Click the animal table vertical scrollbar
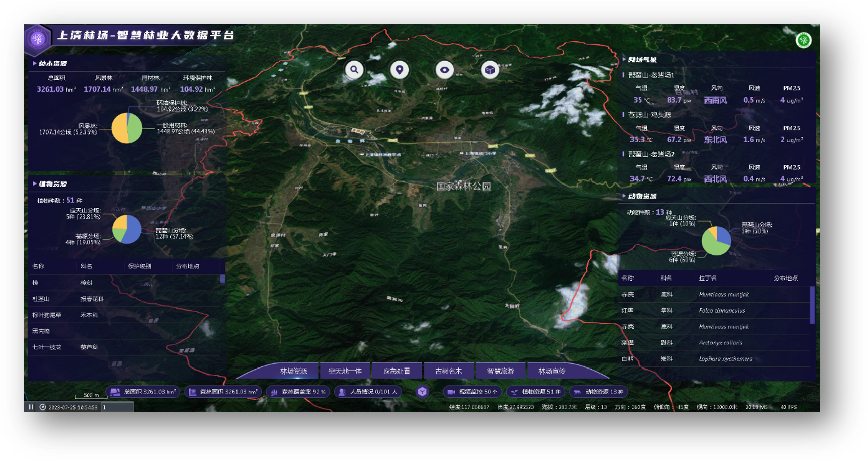Screen dimensions: 868x460 click(812, 304)
